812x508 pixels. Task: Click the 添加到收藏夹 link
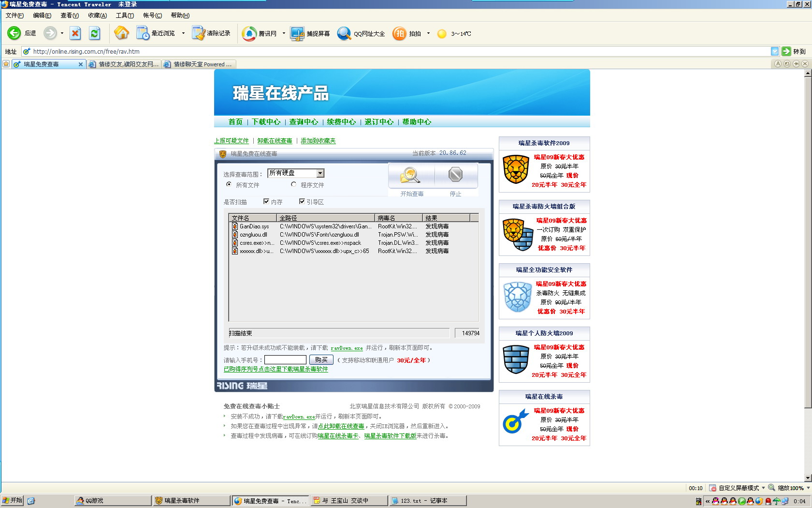pyautogui.click(x=318, y=141)
